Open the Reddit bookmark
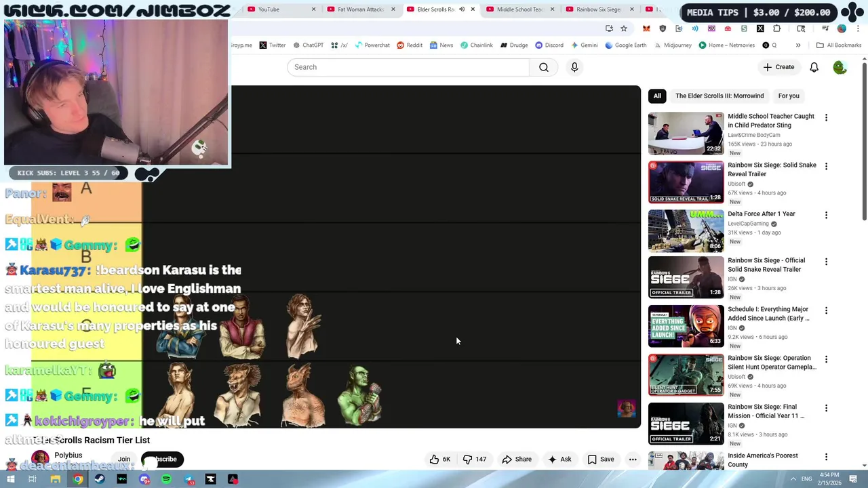Image resolution: width=868 pixels, height=488 pixels. pos(410,45)
